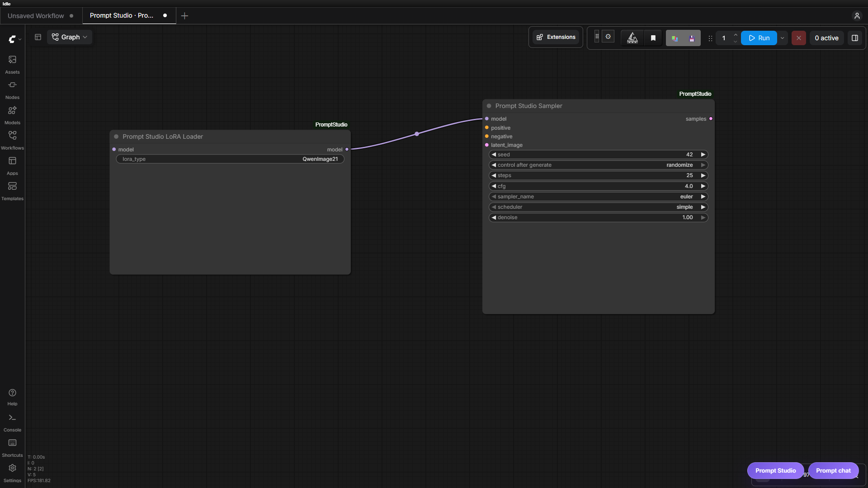Open the ComfyUI logo menu dropdown
Viewport: 868px width, 488px height.
point(15,39)
